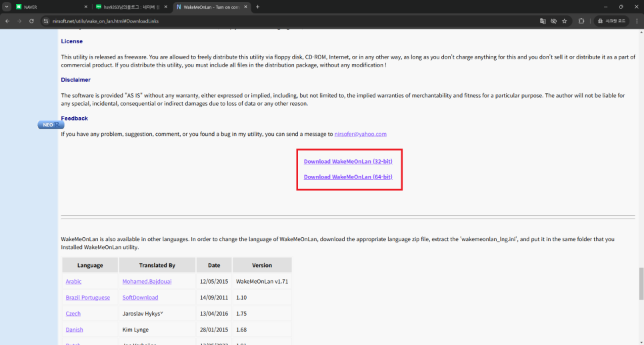Viewport: 644px width, 345px height.
Task: Open the SoftDownload translator link
Action: point(140,298)
